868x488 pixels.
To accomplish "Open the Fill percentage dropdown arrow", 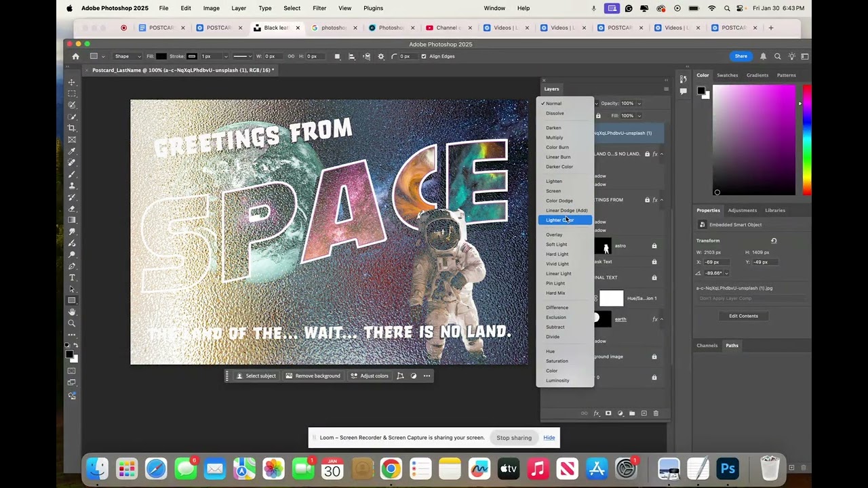I will point(639,116).
